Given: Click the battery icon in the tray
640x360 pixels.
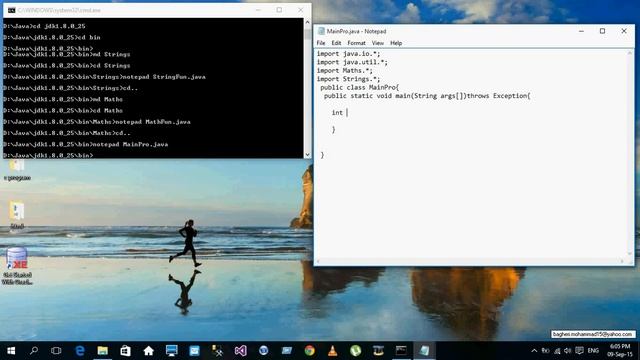Looking at the screenshot, I should pyautogui.click(x=545, y=351).
